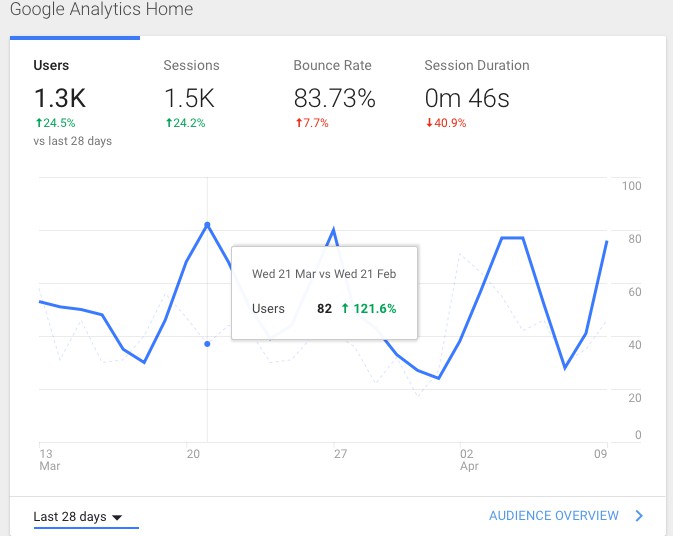Switch to the Bounce Rate tab
Screen dimensions: 673x536
coord(332,65)
